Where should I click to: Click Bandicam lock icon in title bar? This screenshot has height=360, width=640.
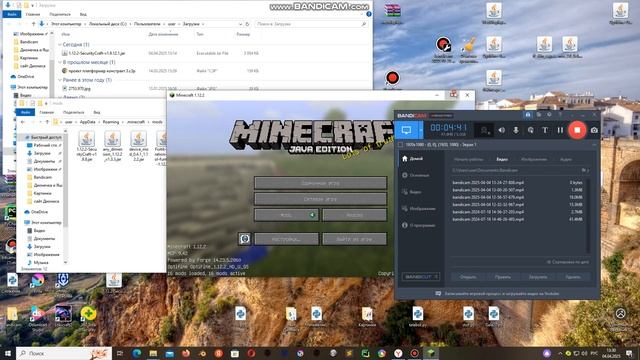coord(528,115)
